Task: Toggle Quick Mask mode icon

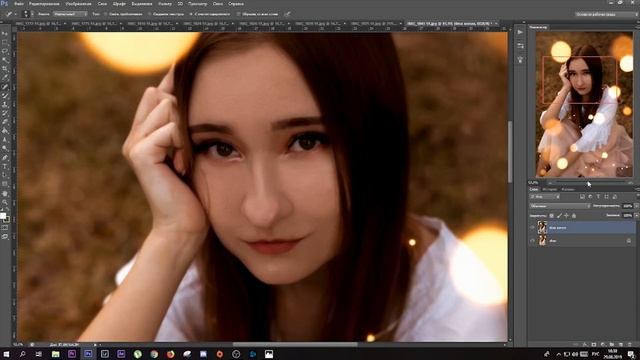Action: click(x=4, y=228)
